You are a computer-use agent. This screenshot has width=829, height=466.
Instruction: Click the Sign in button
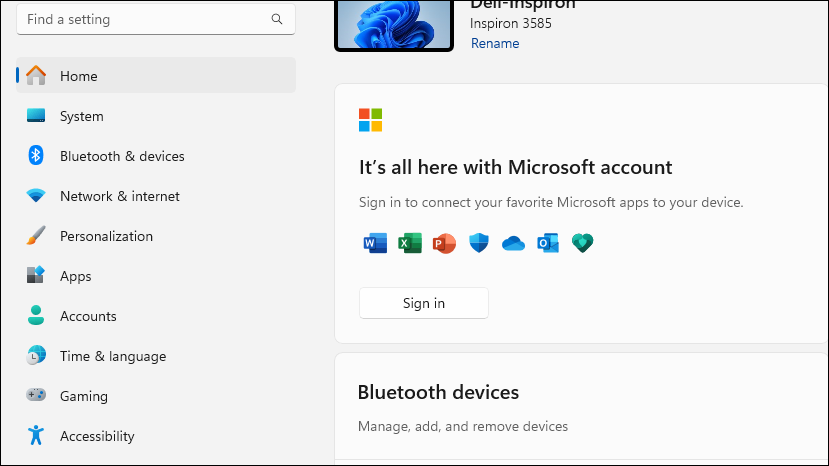pyautogui.click(x=423, y=303)
